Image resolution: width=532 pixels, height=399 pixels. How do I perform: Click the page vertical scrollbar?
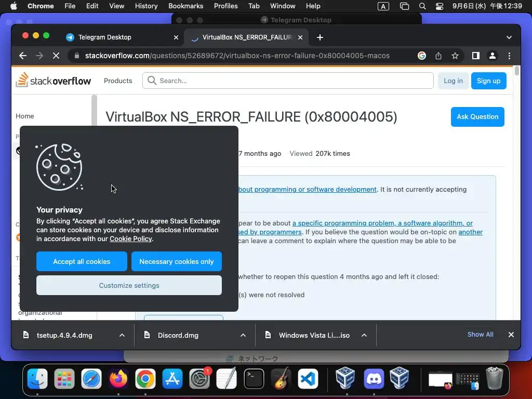click(517, 71)
